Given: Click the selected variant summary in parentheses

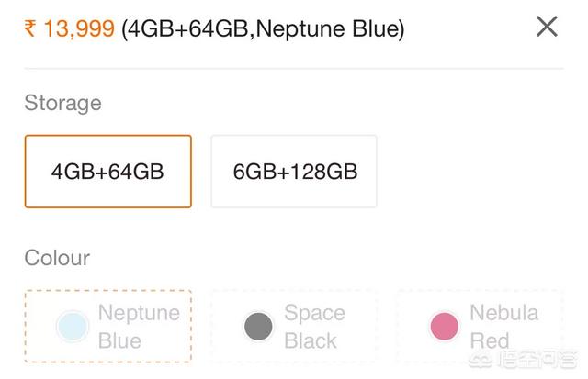Looking at the screenshot, I should coord(263,29).
